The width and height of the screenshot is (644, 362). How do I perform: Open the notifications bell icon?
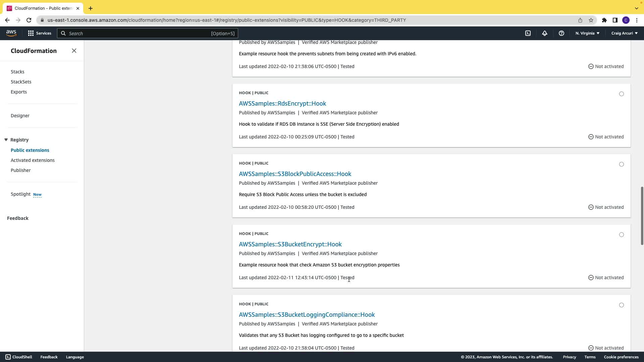tap(545, 33)
